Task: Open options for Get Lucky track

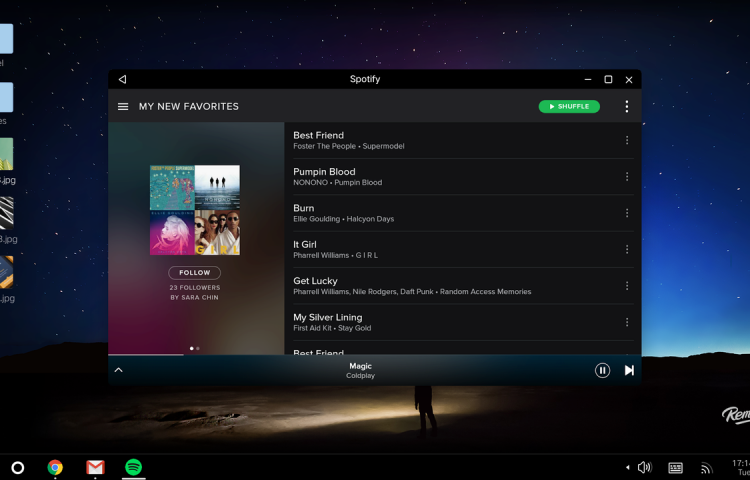Action: click(x=627, y=286)
